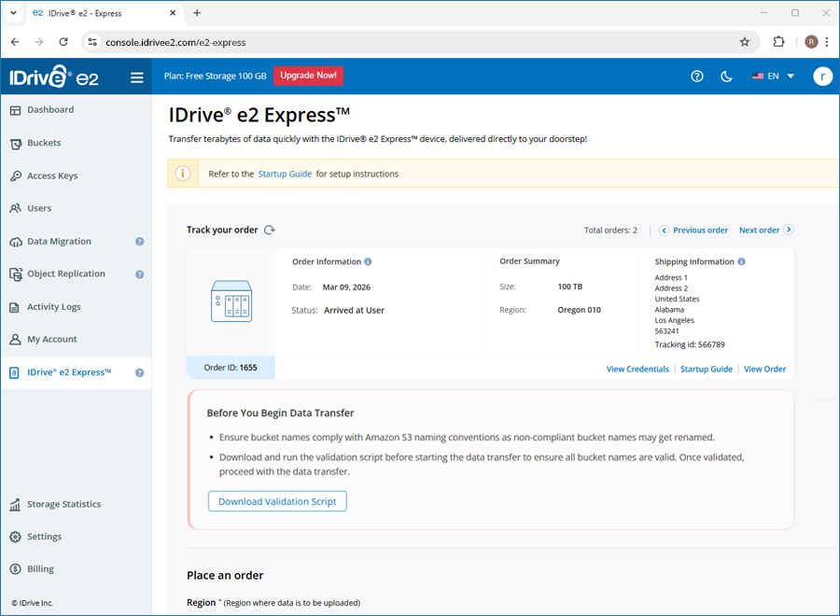Open View Credentials link
840x616 pixels.
click(637, 369)
